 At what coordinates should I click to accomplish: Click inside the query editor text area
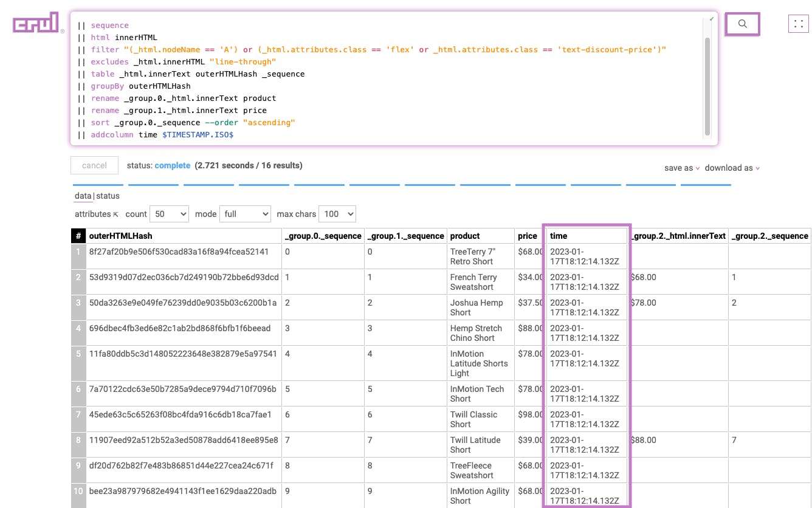pyautogui.click(x=389, y=79)
